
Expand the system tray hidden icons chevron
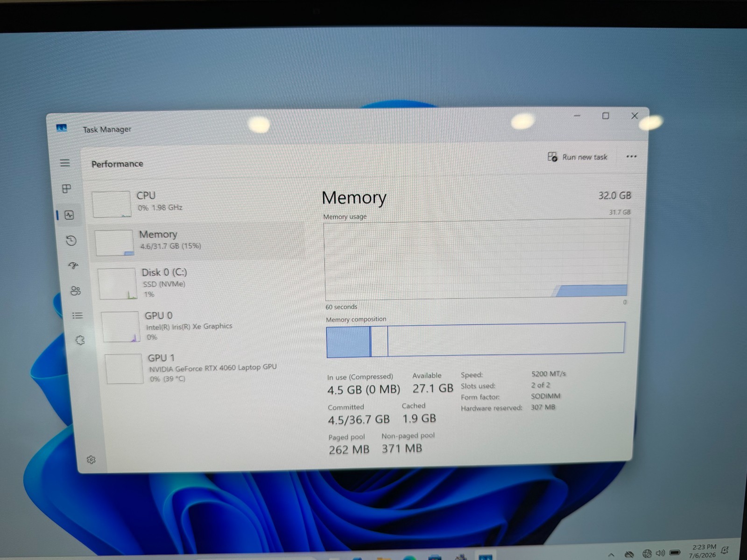(611, 554)
